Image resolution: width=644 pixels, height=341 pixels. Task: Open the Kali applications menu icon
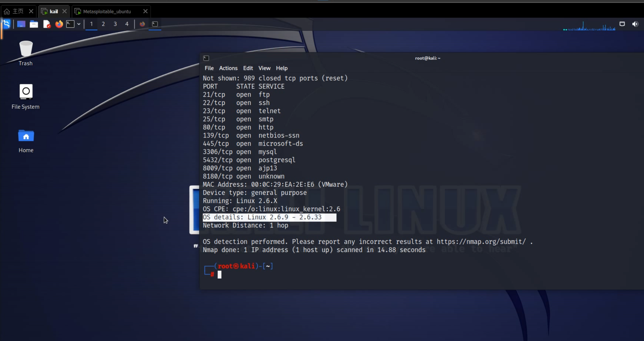pos(6,24)
